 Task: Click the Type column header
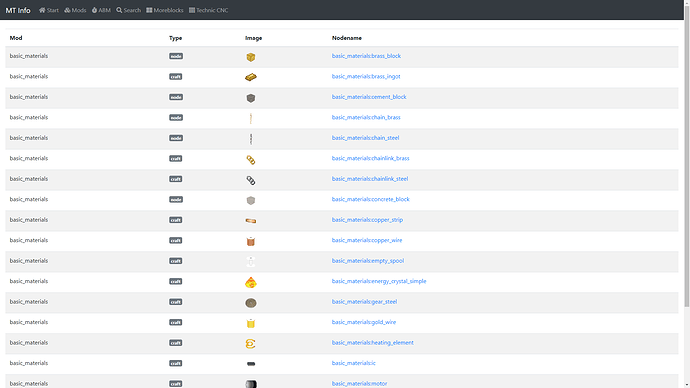pyautogui.click(x=175, y=38)
